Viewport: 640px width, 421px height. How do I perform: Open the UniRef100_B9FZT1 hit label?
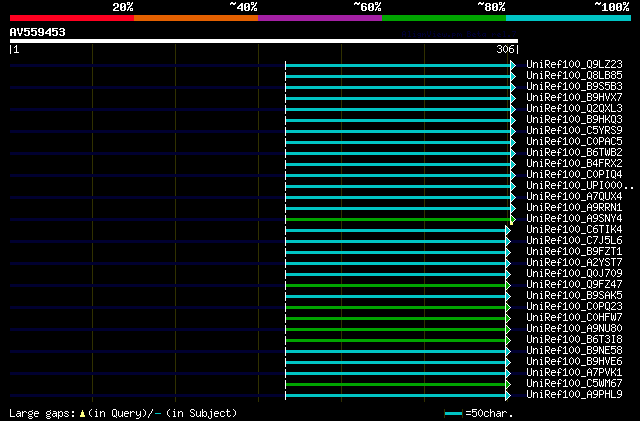click(x=574, y=252)
